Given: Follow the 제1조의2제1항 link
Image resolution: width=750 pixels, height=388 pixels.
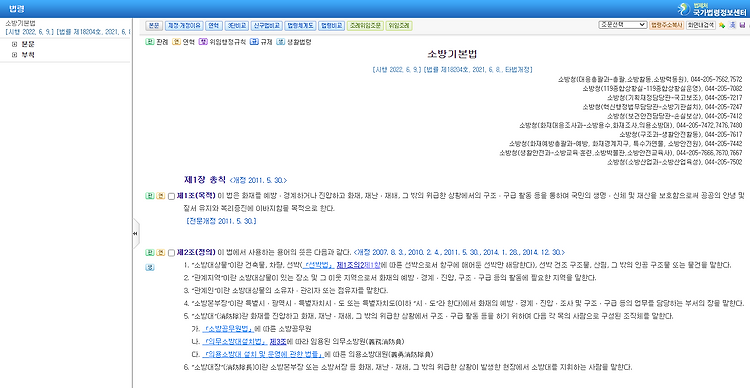Looking at the screenshot, I should (358, 265).
